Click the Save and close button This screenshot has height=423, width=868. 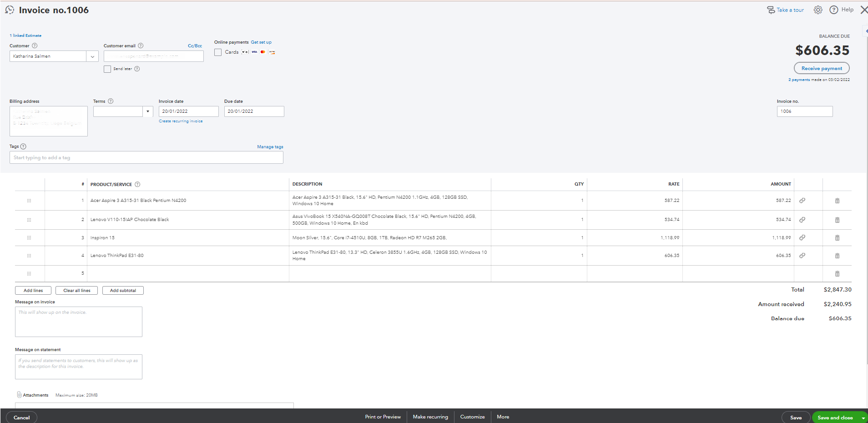[x=835, y=418]
